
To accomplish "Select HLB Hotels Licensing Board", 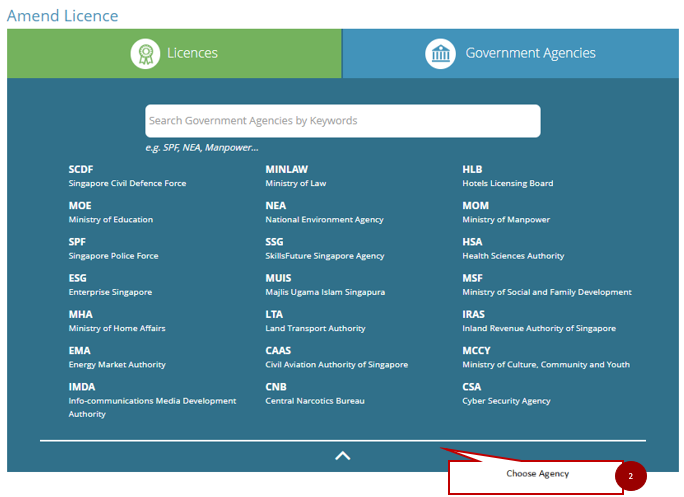I will coord(507,176).
